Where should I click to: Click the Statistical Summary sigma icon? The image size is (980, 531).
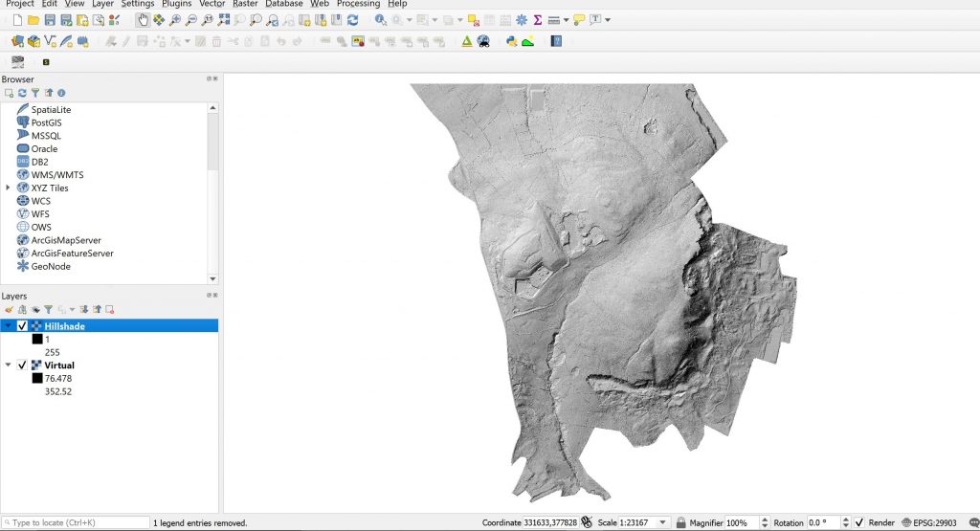(537, 20)
